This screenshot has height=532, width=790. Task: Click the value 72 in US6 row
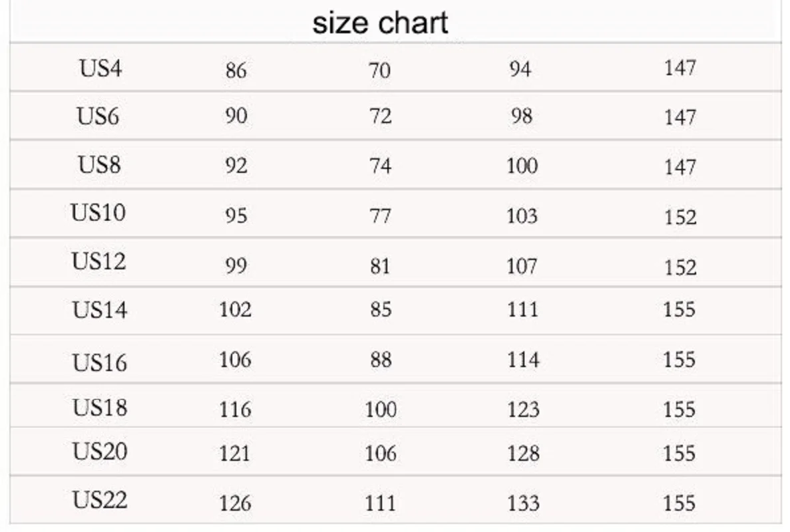tap(380, 116)
